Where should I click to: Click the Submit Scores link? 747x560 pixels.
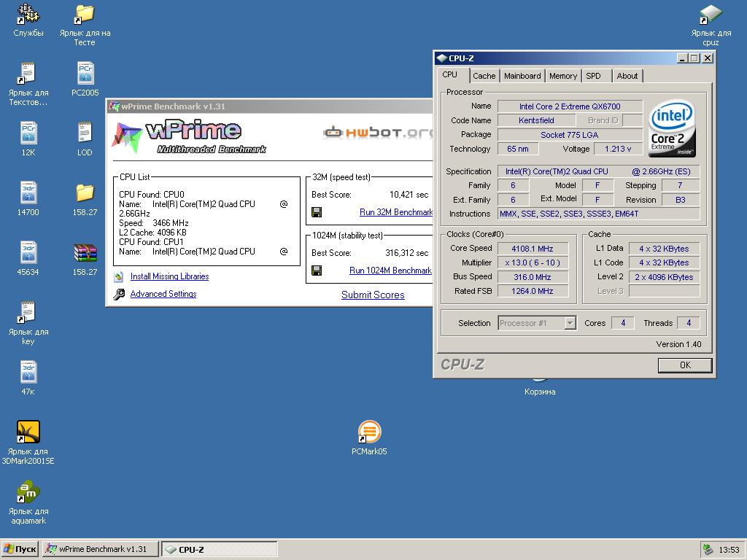point(373,295)
